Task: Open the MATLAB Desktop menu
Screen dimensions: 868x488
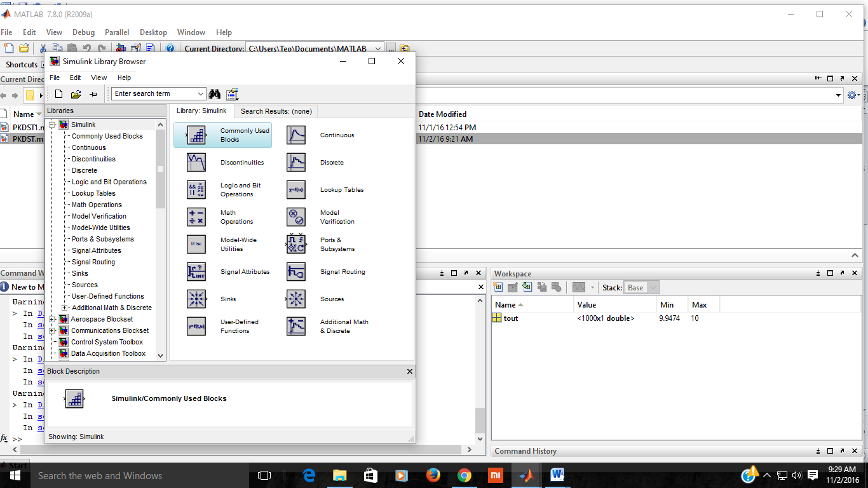Action: click(x=153, y=32)
